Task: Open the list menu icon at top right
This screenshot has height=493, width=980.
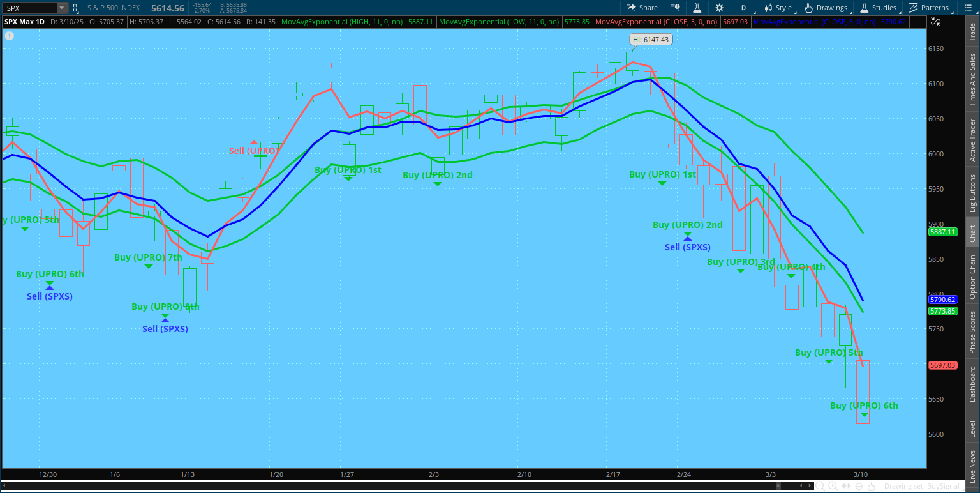Action: tap(967, 8)
